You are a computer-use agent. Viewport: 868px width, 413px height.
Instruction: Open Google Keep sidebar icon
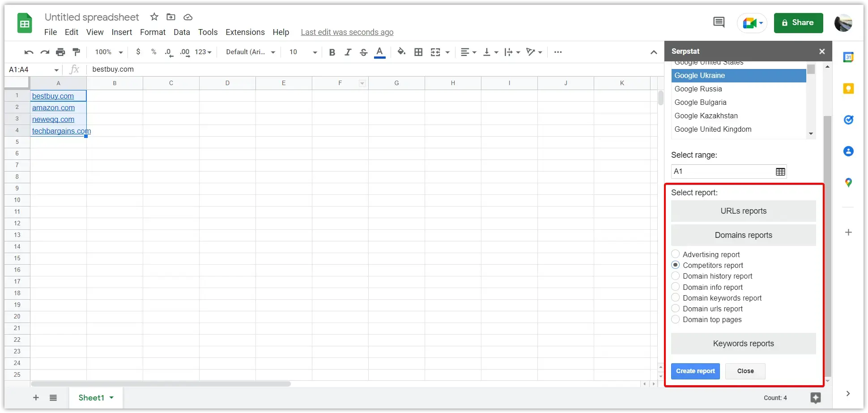(x=848, y=89)
